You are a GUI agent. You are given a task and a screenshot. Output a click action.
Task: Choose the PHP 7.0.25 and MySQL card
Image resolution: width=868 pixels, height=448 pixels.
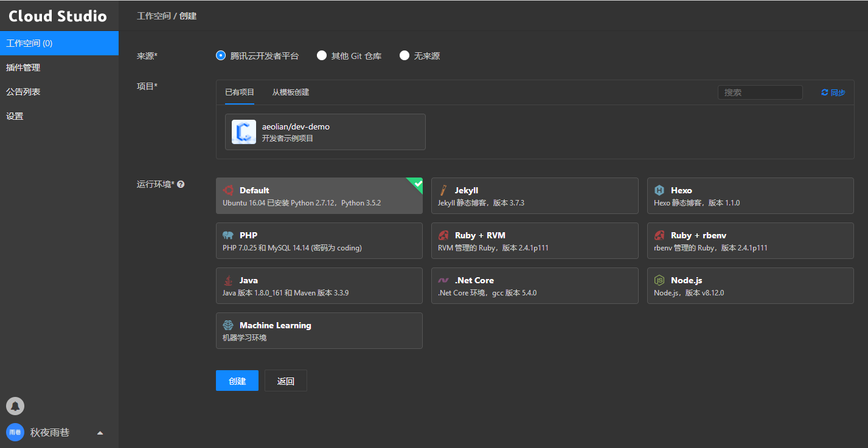(x=319, y=241)
